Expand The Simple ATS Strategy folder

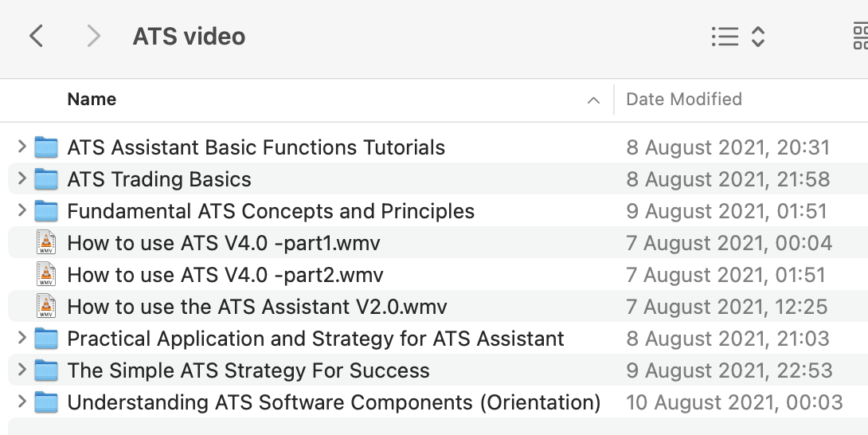[x=22, y=370]
